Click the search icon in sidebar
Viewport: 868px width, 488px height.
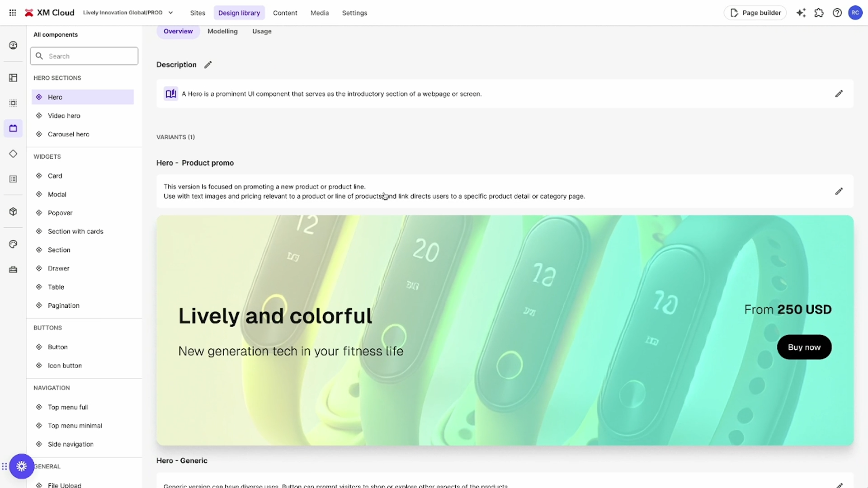39,56
